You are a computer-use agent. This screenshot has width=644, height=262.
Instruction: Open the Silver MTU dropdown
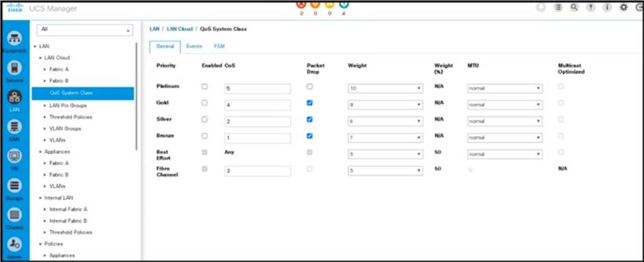point(504,122)
